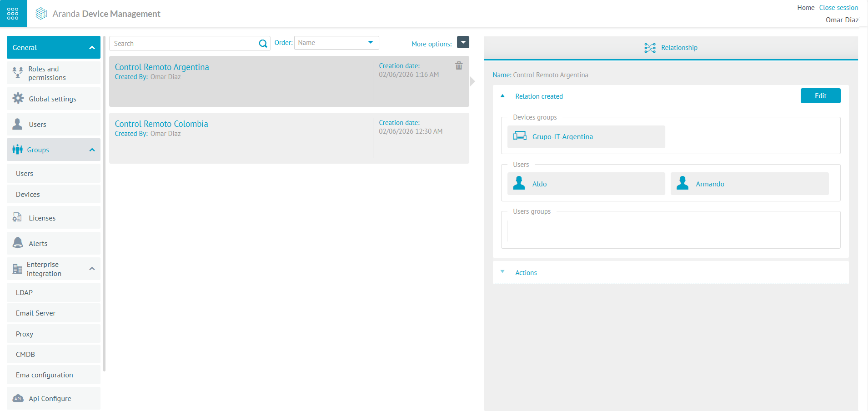Click the Close session link
868x411 pixels.
tap(838, 8)
